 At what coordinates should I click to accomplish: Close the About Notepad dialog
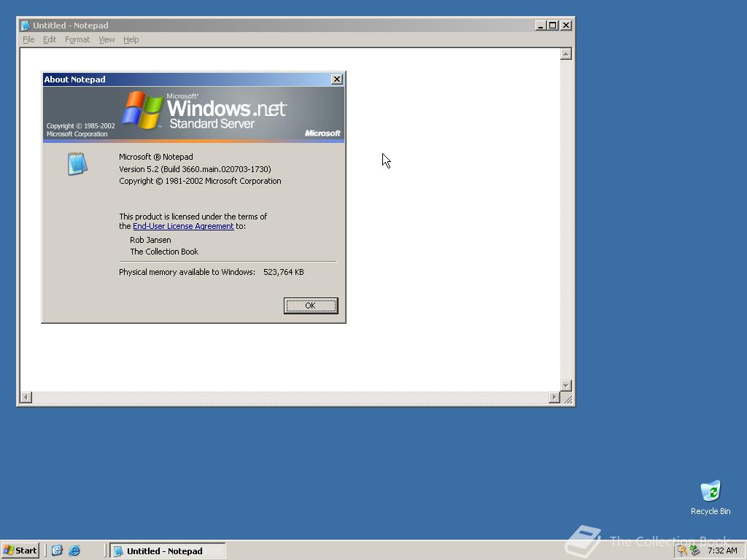click(x=337, y=79)
